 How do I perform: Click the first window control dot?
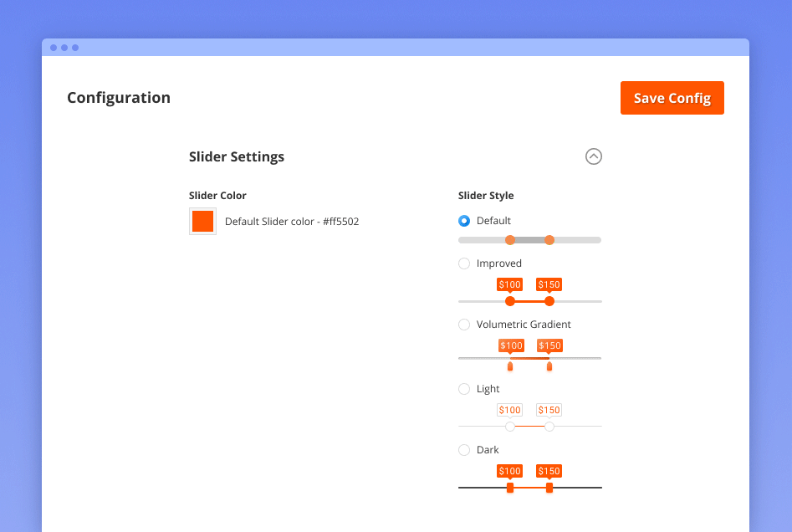click(54, 48)
